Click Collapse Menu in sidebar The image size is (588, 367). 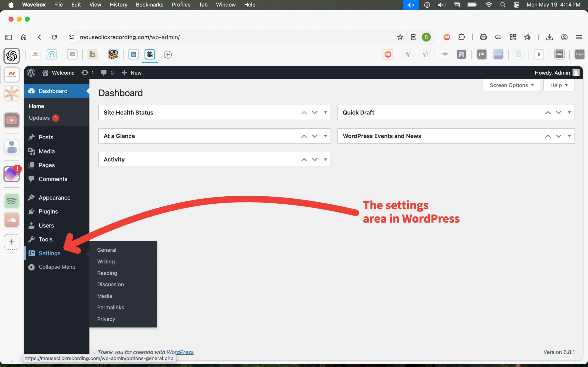coord(57,267)
